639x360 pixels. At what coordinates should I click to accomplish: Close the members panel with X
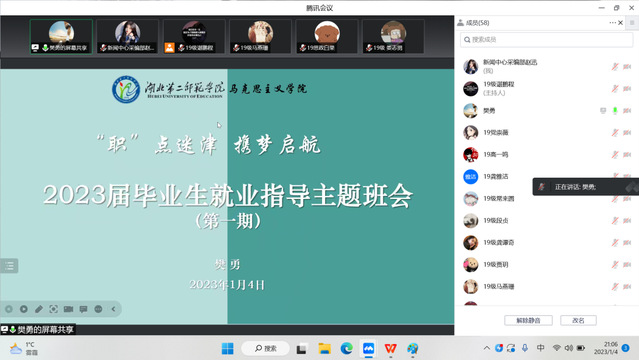621,23
